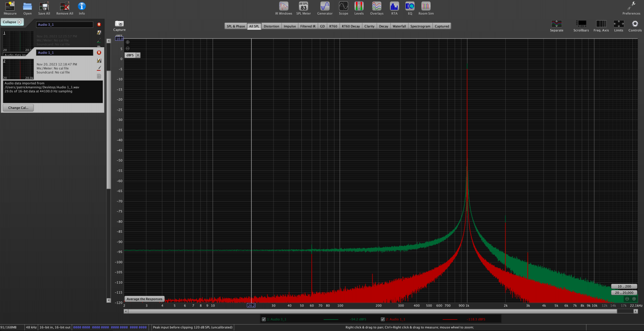Click horizontal zoom out icon at graph corner
Screen dimensions: 644x331
[627, 298]
